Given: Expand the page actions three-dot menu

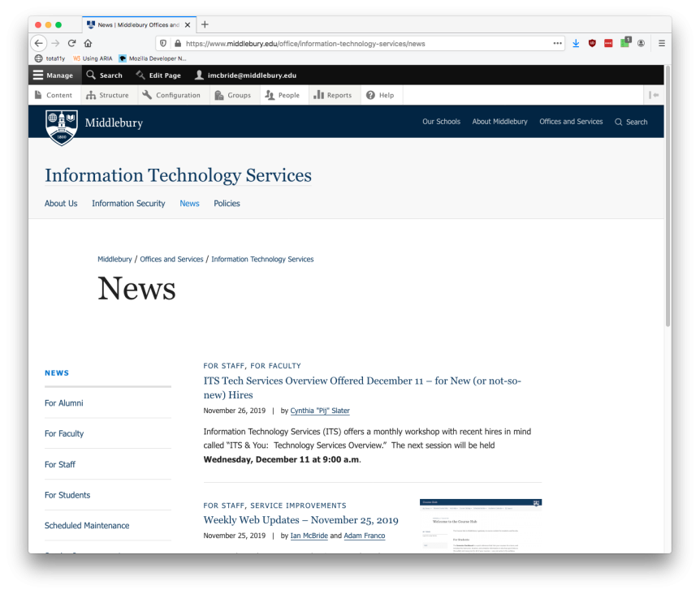Looking at the screenshot, I should [x=557, y=43].
